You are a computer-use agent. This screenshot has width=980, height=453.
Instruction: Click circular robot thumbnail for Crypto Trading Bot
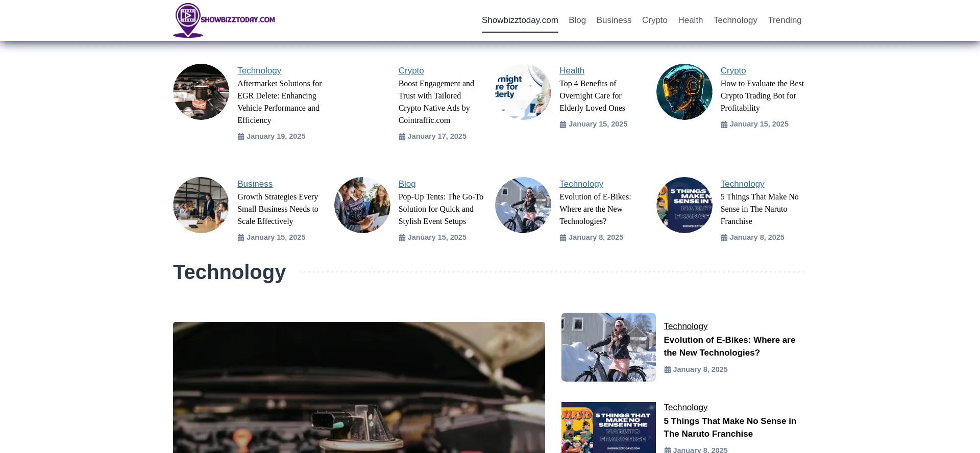coord(684,92)
